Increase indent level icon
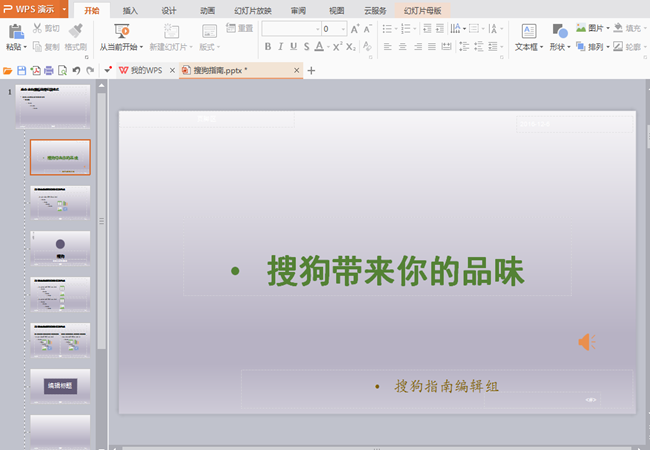This screenshot has width=650, height=450. pyautogui.click(x=440, y=29)
